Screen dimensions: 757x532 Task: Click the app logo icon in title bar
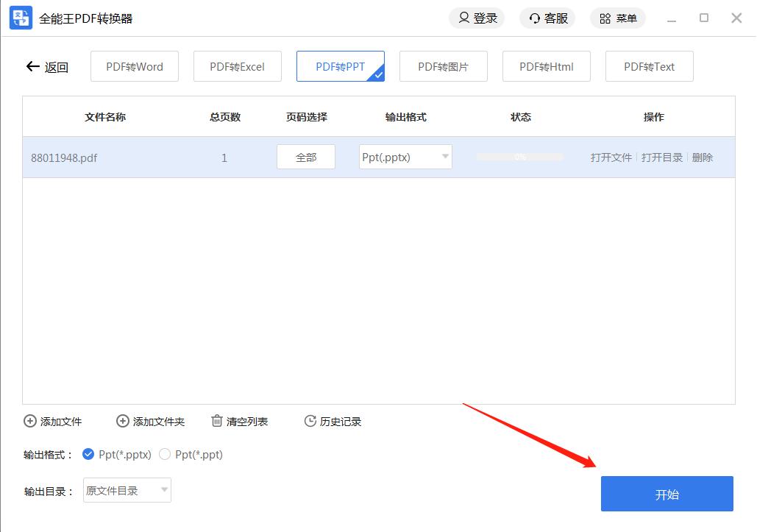click(21, 18)
